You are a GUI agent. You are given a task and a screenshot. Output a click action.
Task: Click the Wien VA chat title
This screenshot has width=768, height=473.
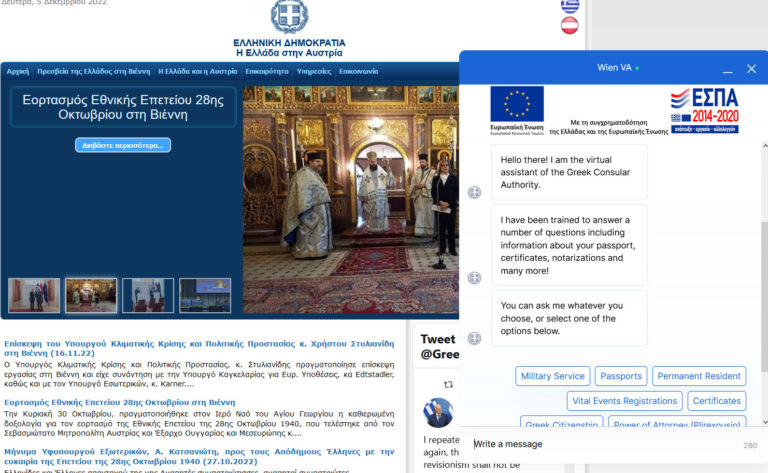tap(614, 68)
